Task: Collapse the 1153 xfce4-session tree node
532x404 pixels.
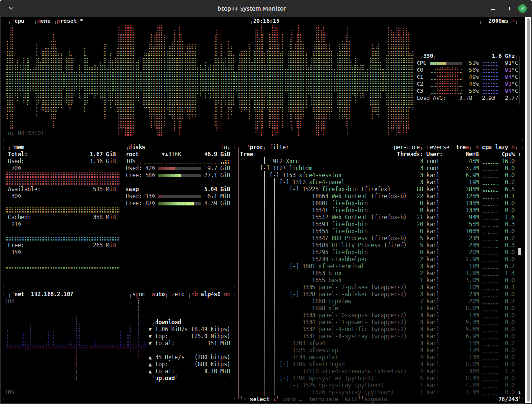Action: point(275,175)
